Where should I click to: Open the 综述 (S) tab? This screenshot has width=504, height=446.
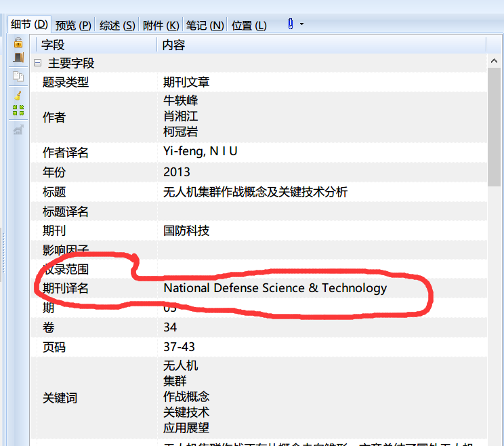tap(117, 25)
